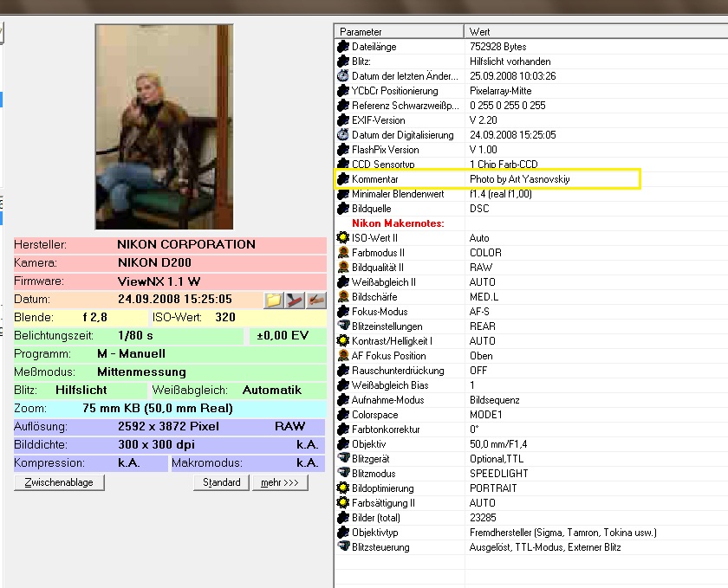Click the red stamp icon beside Datum
The height and width of the screenshot is (588, 728).
[x=295, y=300]
